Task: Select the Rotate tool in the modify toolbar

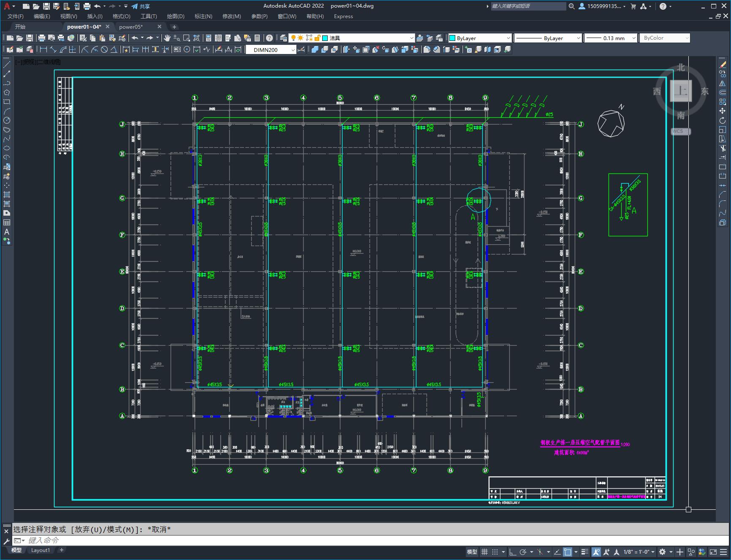Action: click(x=723, y=120)
